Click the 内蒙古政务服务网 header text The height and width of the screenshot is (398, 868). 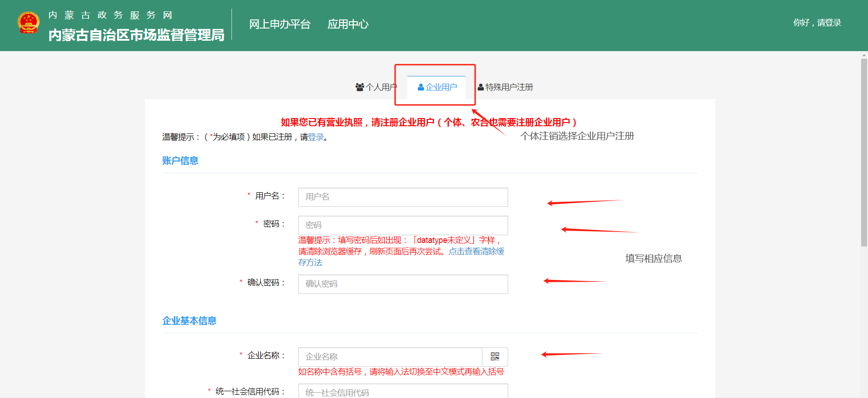coord(111,15)
